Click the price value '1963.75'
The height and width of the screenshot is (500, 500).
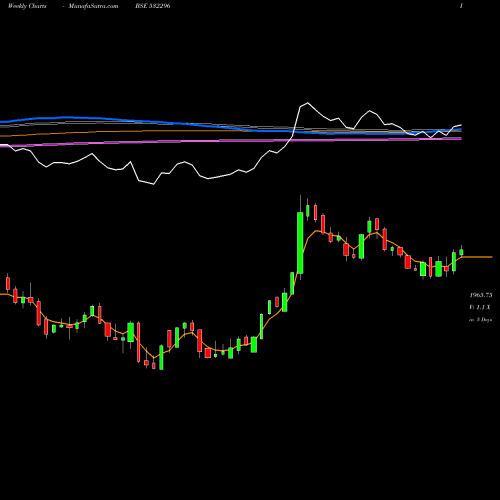(x=481, y=295)
